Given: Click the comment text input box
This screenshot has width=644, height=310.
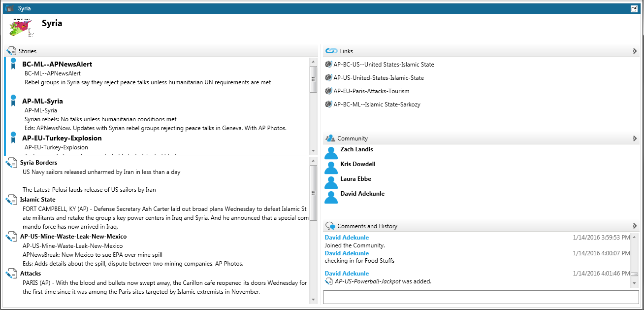Looking at the screenshot, I should point(481,297).
